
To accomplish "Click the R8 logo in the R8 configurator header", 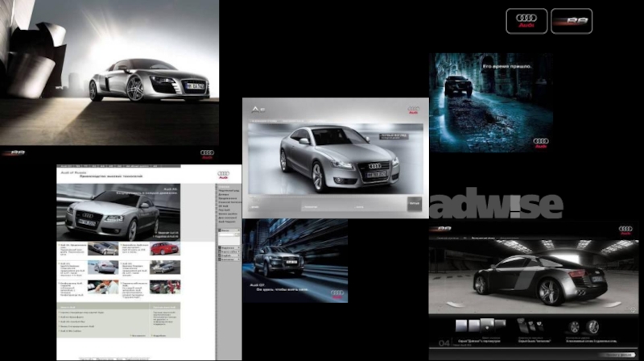I will (441, 229).
